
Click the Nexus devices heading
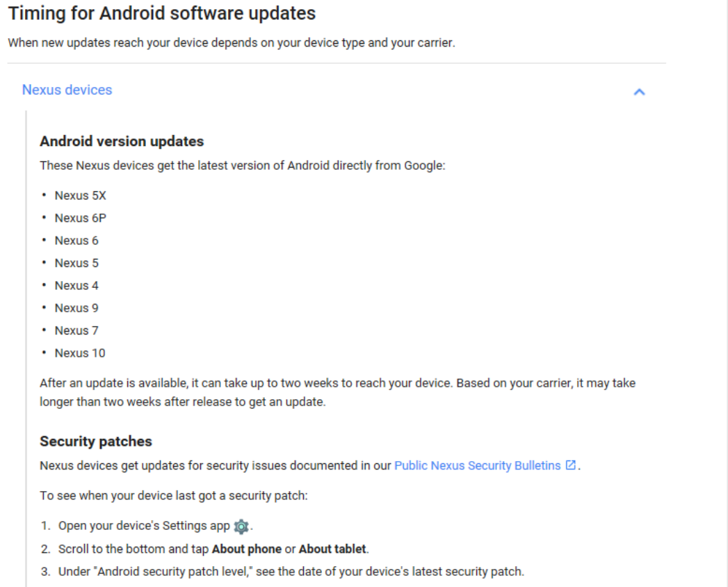(67, 90)
